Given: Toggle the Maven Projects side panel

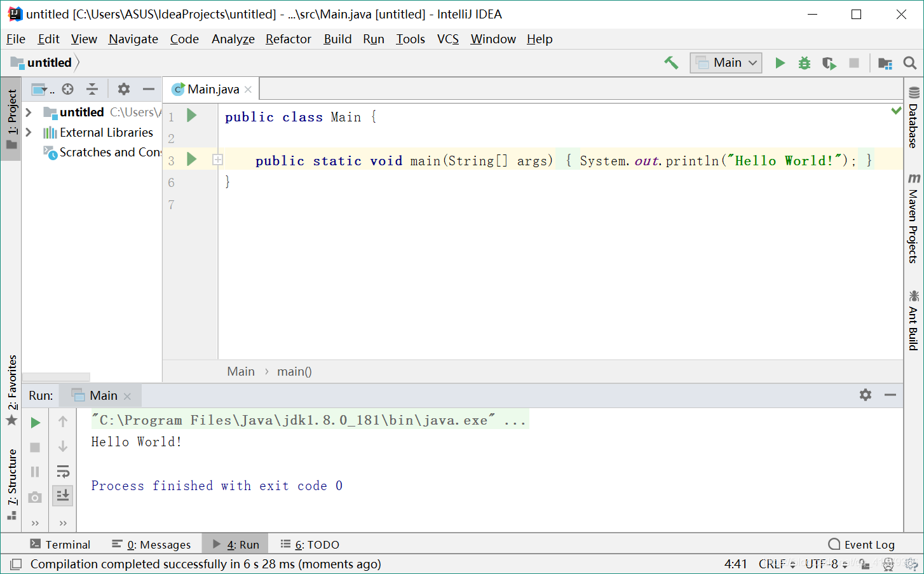Looking at the screenshot, I should [913, 218].
